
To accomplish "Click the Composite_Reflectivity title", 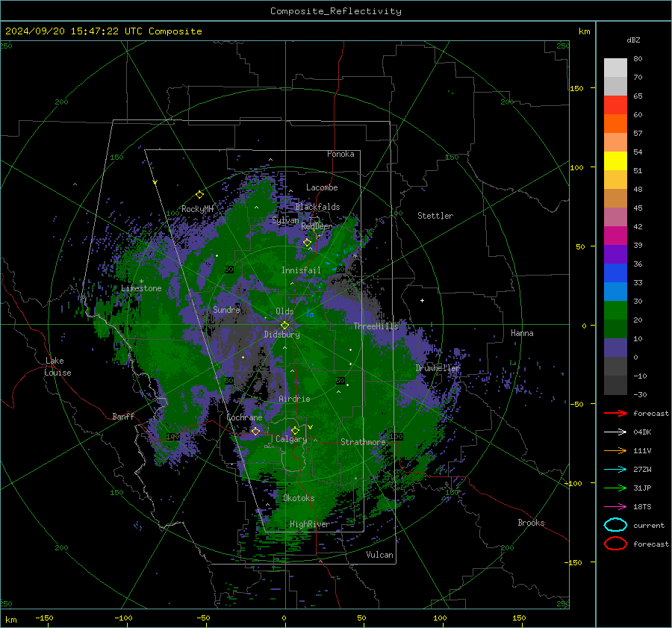I will coord(335,11).
